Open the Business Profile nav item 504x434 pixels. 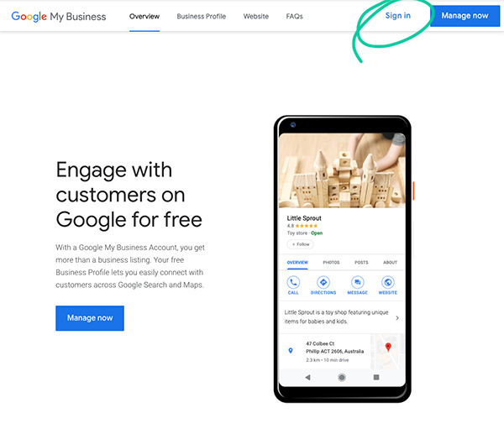point(202,17)
